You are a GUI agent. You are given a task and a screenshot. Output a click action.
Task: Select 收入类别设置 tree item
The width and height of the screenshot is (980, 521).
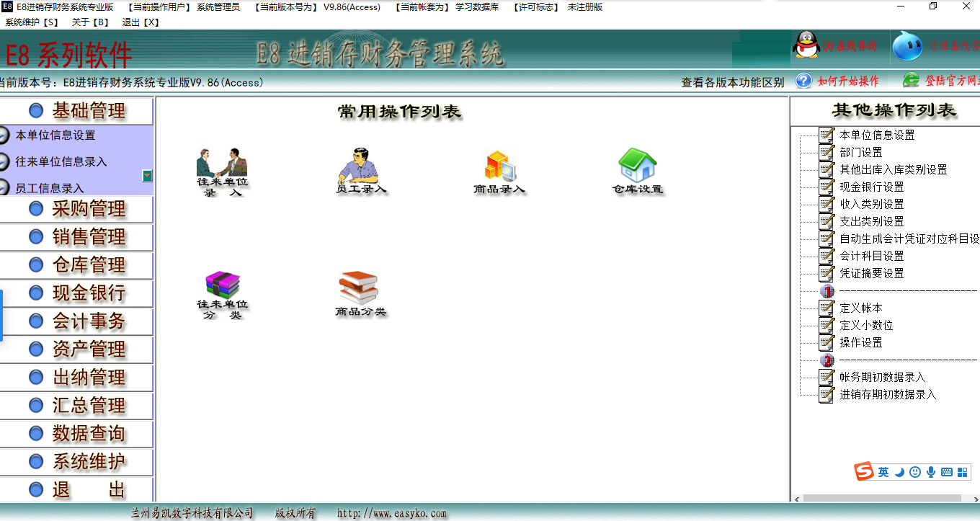pos(872,204)
